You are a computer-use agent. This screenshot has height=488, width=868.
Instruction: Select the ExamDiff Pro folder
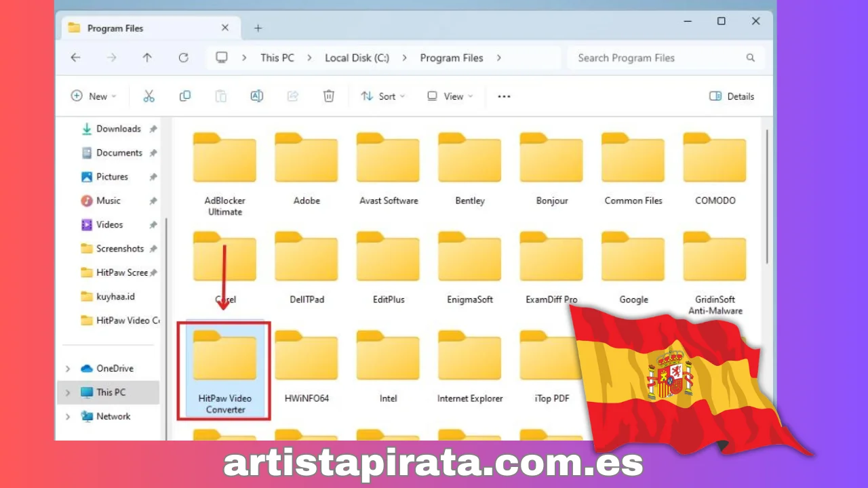(x=552, y=268)
